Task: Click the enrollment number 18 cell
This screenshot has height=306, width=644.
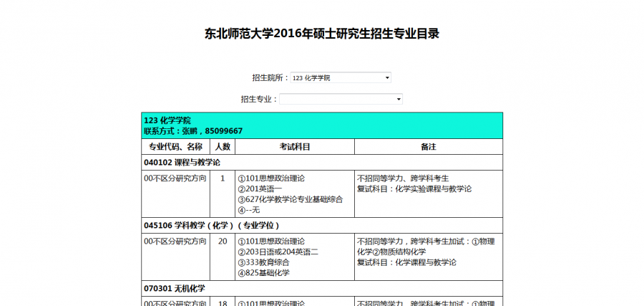Action: [x=223, y=302]
